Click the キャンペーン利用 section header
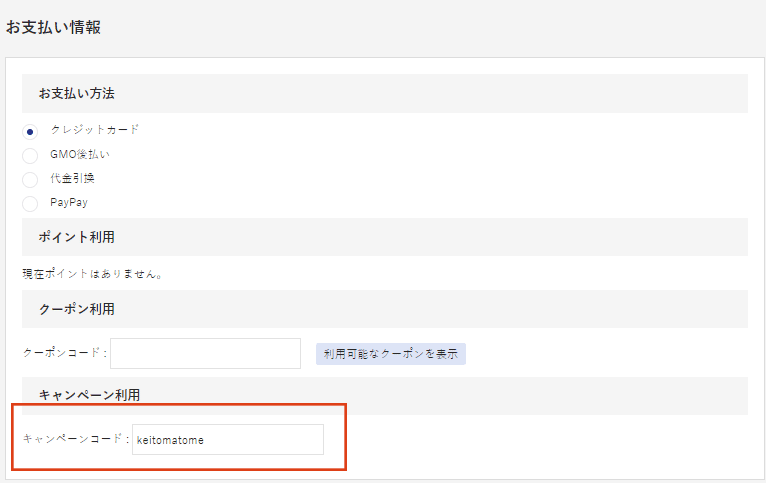Image resolution: width=766 pixels, height=483 pixels. pos(82,395)
